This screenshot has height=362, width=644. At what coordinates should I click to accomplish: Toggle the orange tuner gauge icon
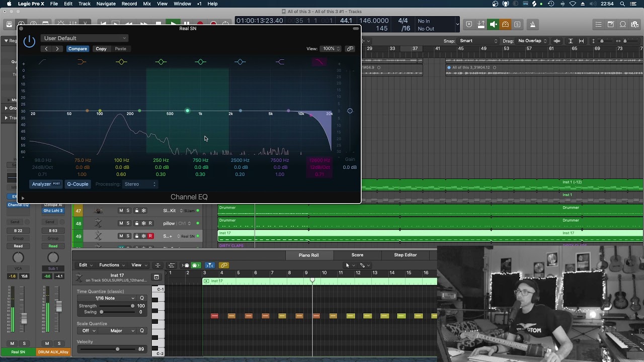(x=505, y=24)
